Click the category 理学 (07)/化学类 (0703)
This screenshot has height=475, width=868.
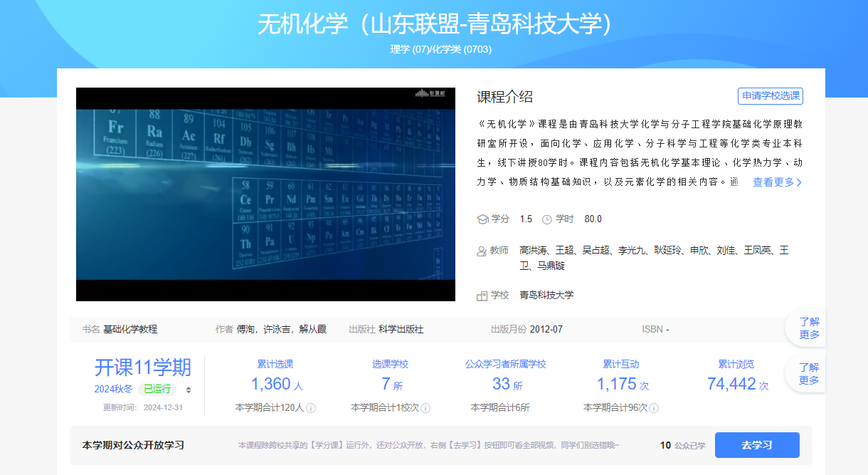441,49
